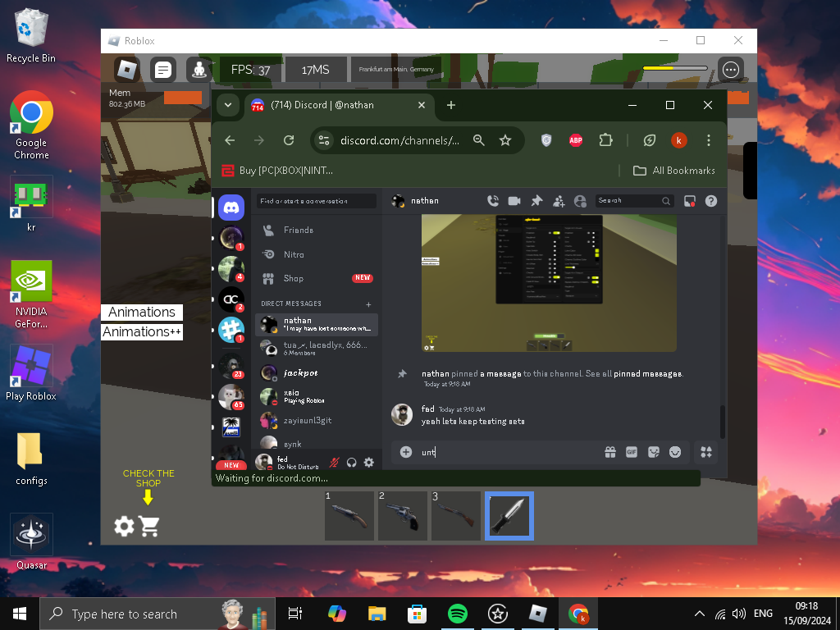Reload the Discord page
This screenshot has height=630, width=840.
tap(289, 140)
